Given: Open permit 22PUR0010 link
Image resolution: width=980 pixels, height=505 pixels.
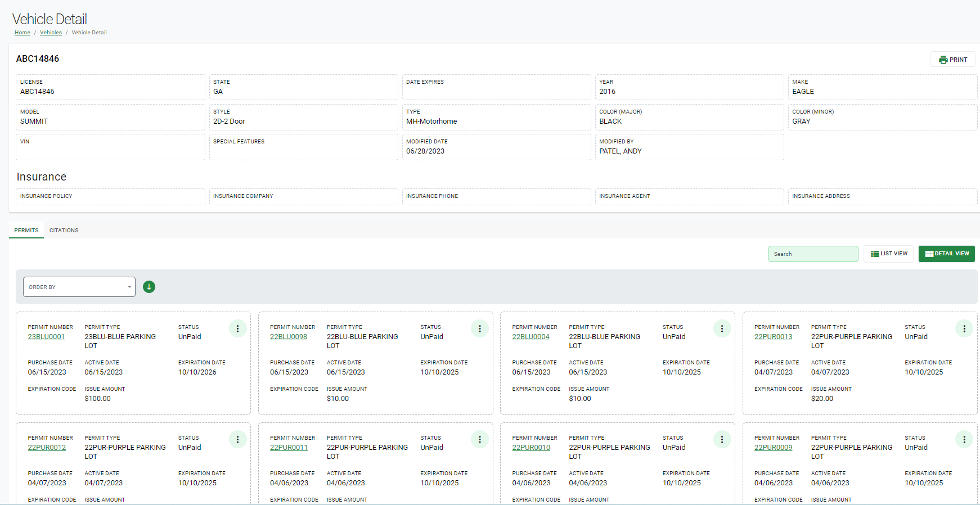Looking at the screenshot, I should click(x=531, y=448).
